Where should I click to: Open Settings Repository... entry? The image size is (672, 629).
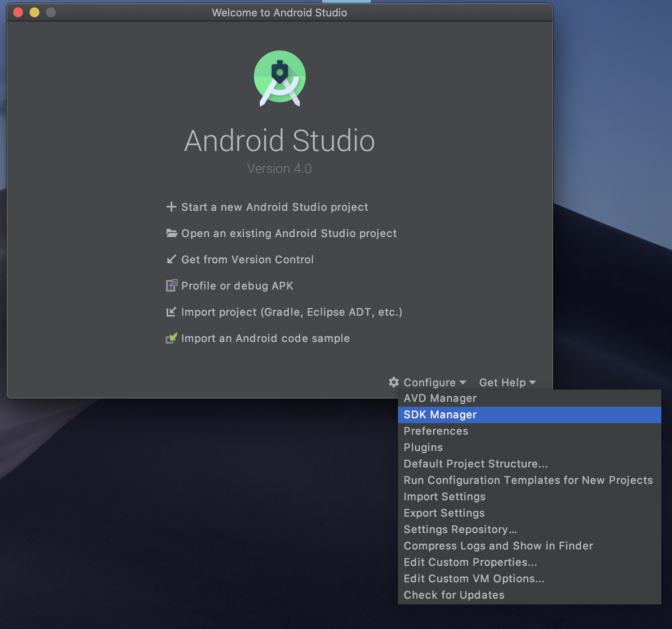pyautogui.click(x=529, y=529)
